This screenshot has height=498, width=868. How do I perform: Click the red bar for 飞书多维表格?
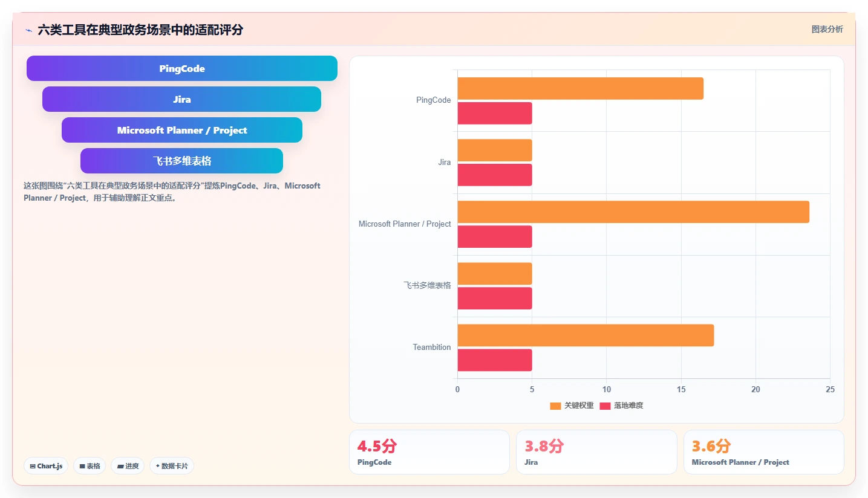[495, 299]
